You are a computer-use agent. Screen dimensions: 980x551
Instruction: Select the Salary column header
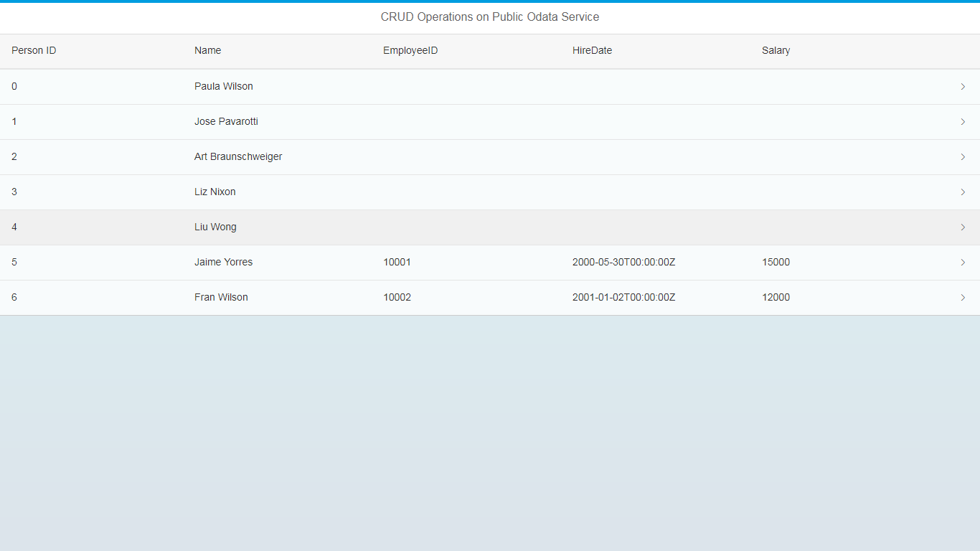[776, 50]
